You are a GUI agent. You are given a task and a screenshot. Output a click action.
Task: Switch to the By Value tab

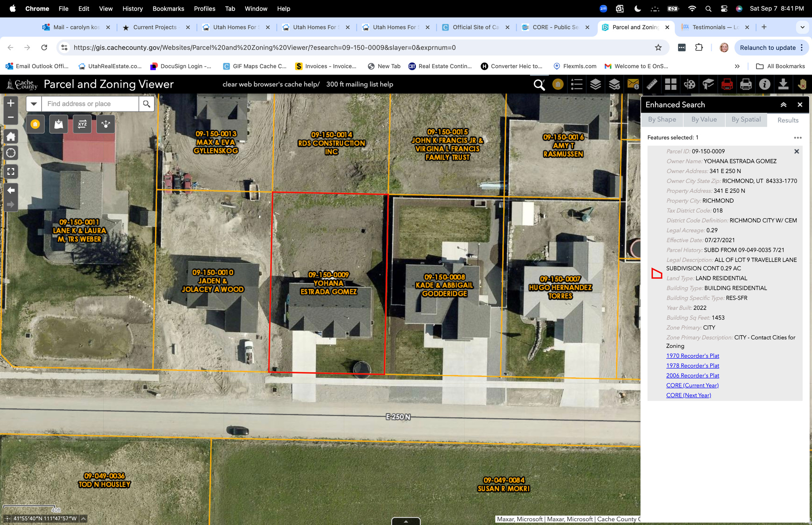(x=704, y=119)
